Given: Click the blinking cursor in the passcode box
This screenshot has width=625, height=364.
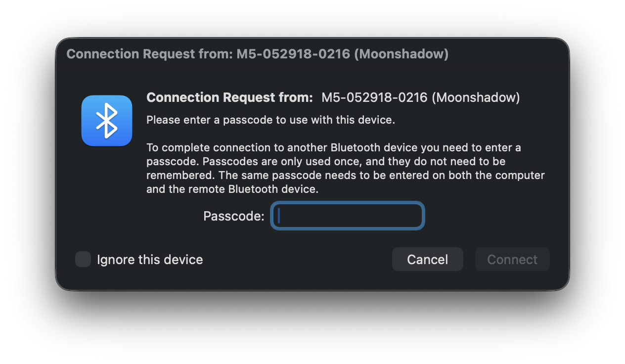Looking at the screenshot, I should point(279,216).
